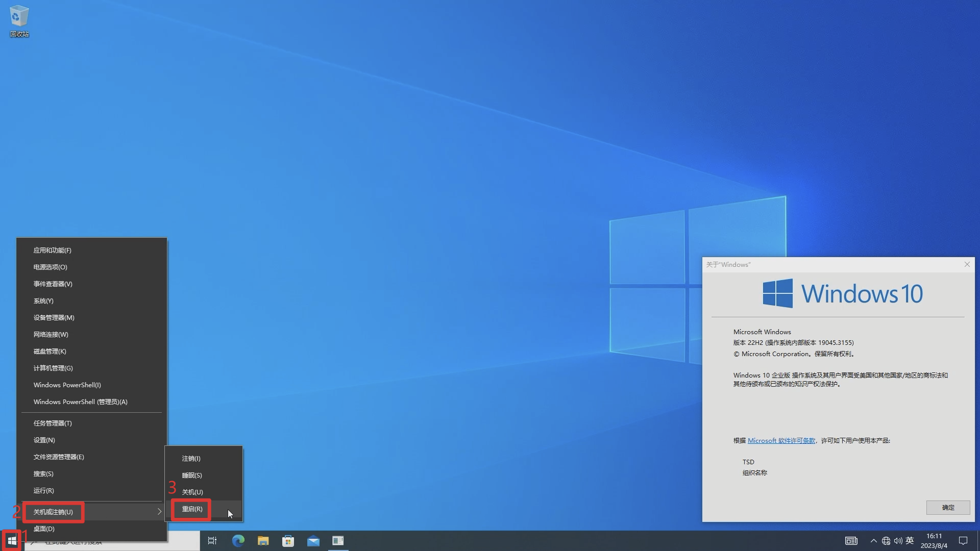The width and height of the screenshot is (980, 551).
Task: Click the 版本 22H2 version text
Action: click(793, 343)
